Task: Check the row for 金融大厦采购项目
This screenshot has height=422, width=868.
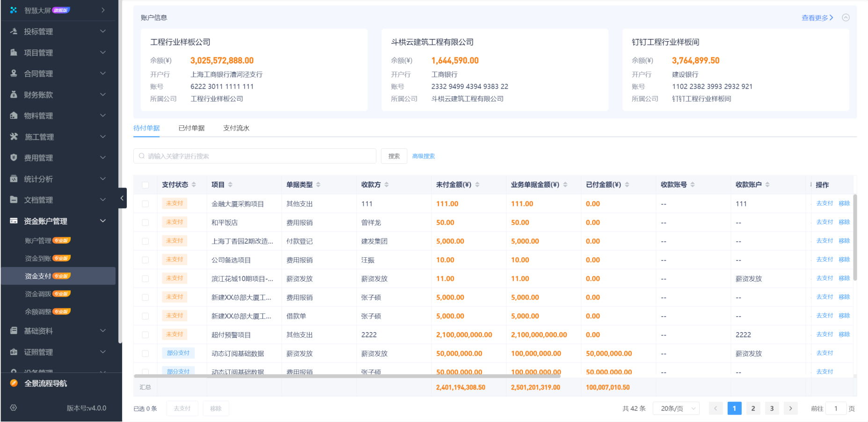Action: tap(145, 204)
